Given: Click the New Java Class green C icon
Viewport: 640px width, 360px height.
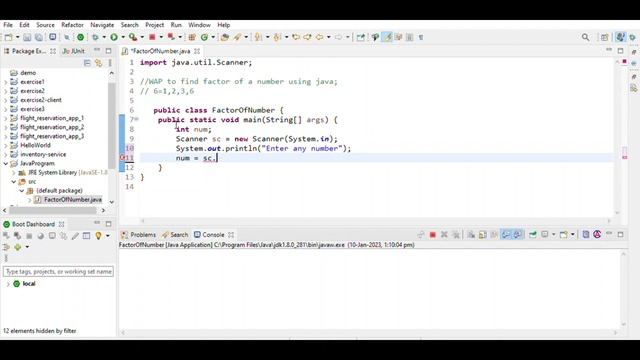Looking at the screenshot, I should (204, 38).
